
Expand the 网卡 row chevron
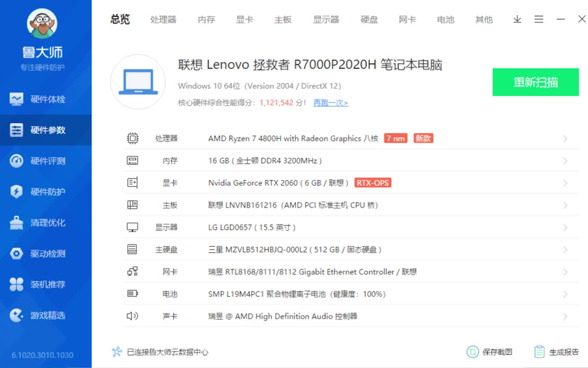tap(565, 272)
